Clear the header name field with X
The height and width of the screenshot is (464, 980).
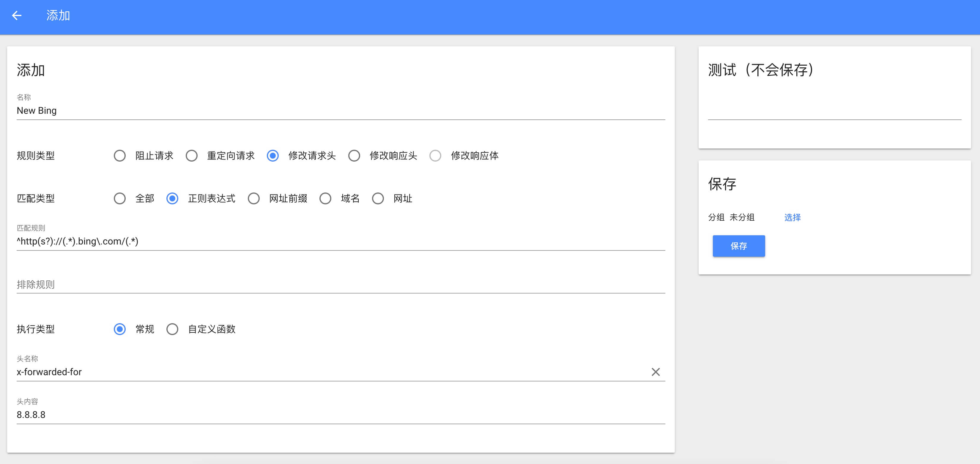coord(655,372)
